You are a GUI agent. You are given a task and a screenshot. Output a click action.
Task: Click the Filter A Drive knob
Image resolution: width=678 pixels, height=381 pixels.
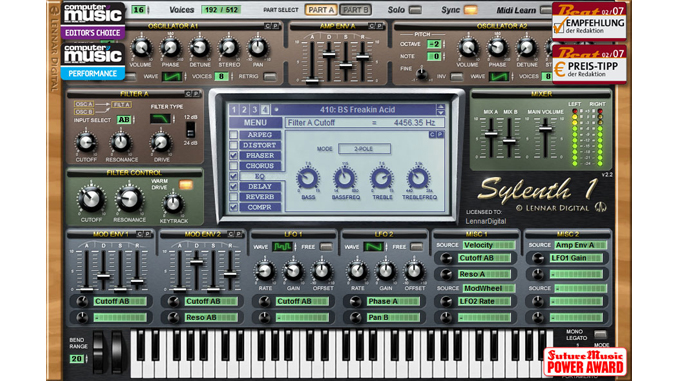pyautogui.click(x=160, y=142)
